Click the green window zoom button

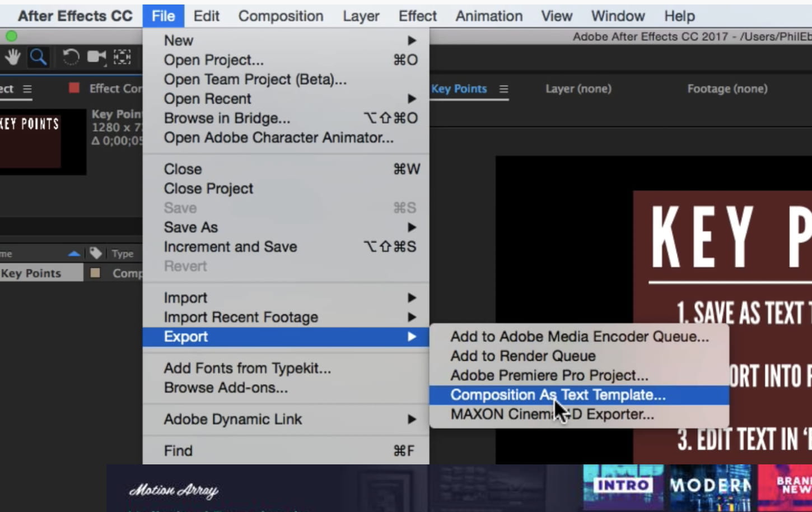(11, 36)
